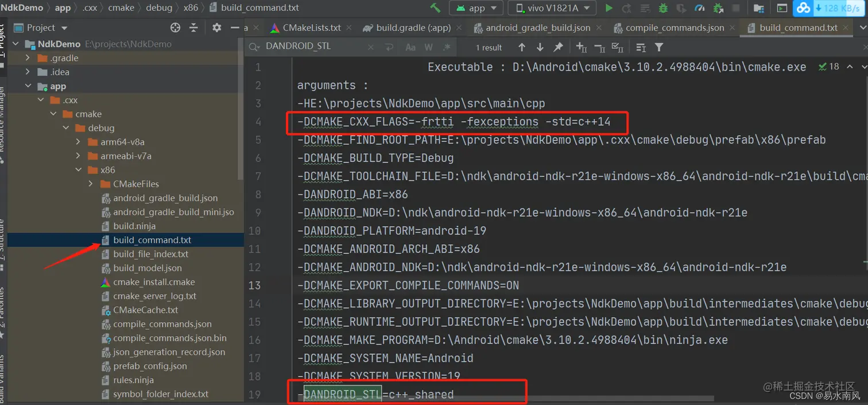Open the app run configuration dropdown
This screenshot has width=868, height=405.
pos(476,8)
